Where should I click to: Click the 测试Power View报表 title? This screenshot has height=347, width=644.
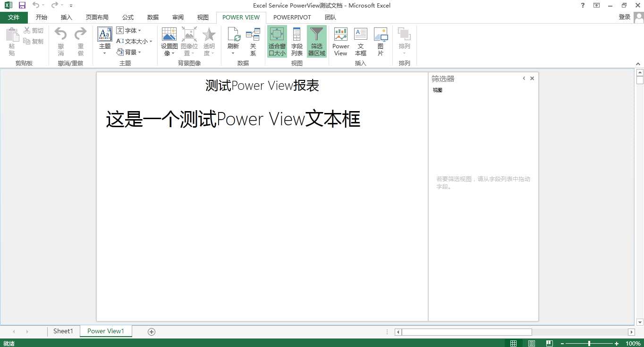(x=262, y=86)
